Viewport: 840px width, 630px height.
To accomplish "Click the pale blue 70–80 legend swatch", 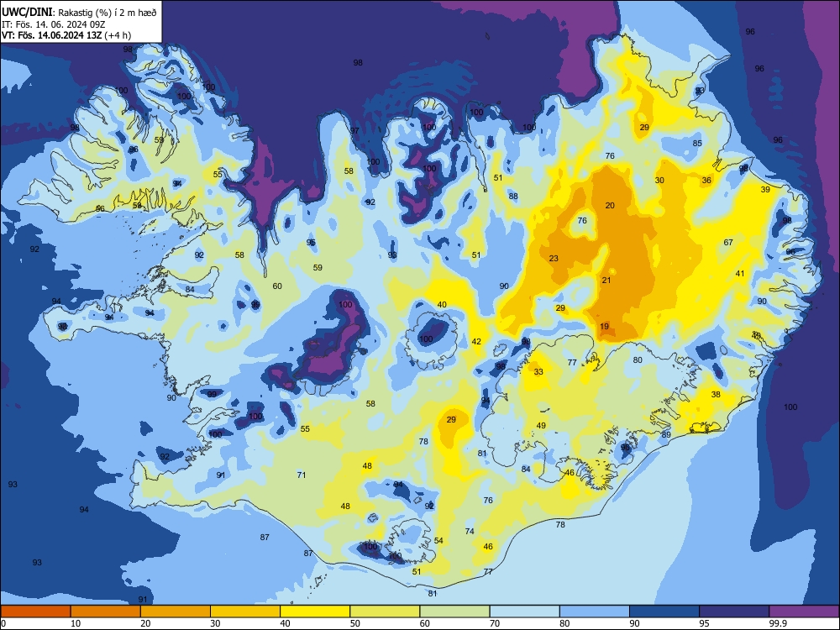I will tap(524, 612).
